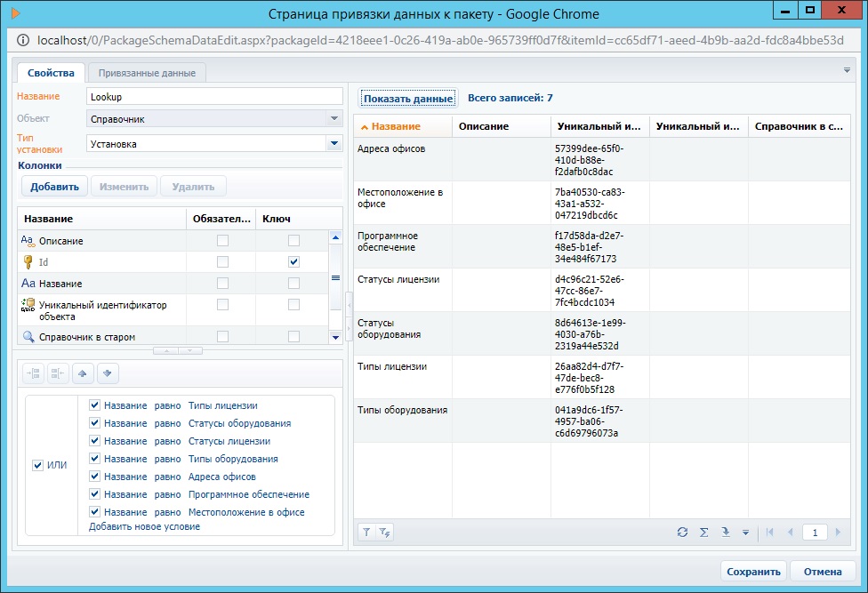Switch to the Привязанные данные tab
The width and height of the screenshot is (868, 593).
(x=147, y=73)
